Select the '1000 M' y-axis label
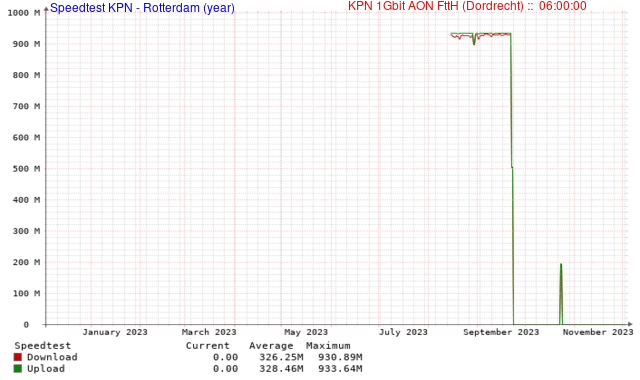 coord(24,13)
